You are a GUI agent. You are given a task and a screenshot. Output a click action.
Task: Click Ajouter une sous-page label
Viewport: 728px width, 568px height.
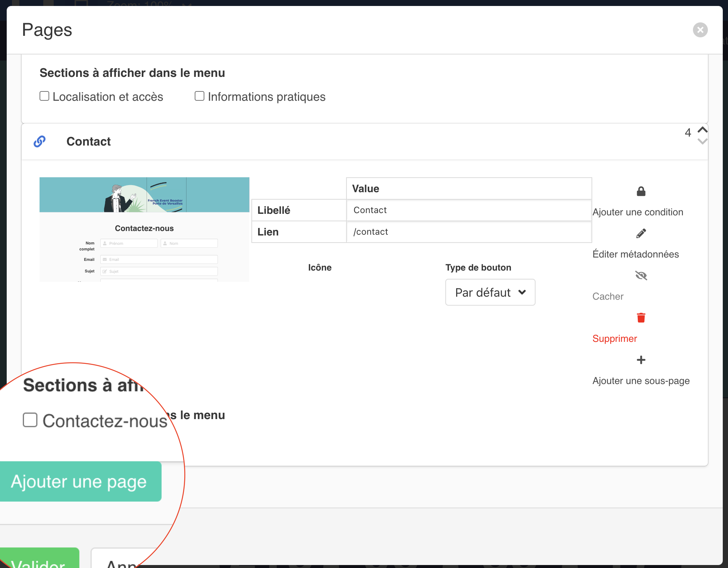coord(641,381)
